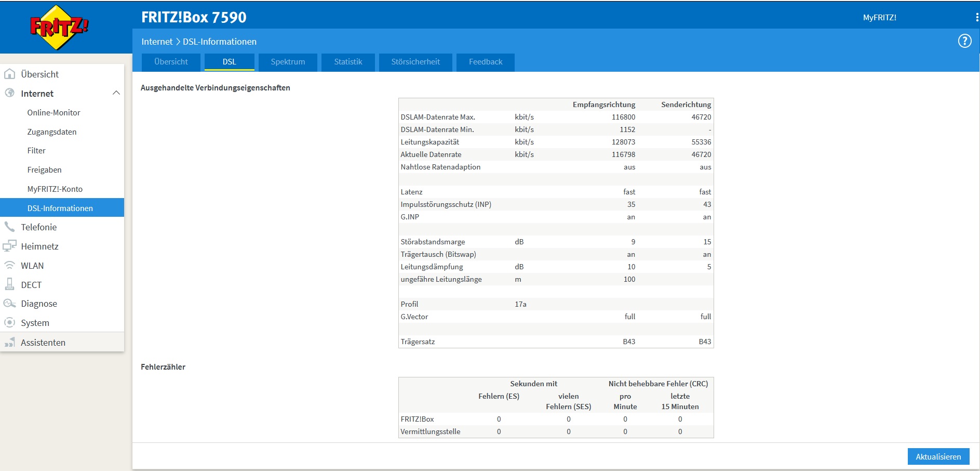
Task: Click the Diagnose icon in sidebar
Action: click(x=9, y=303)
